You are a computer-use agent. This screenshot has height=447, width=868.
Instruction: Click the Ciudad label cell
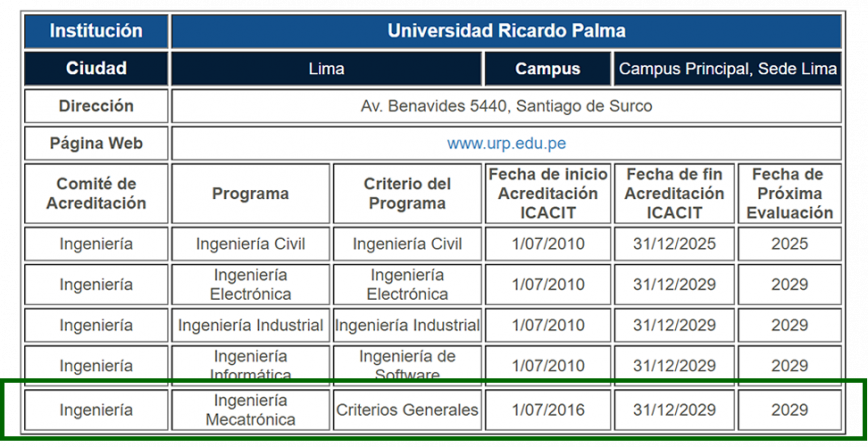coord(96,69)
